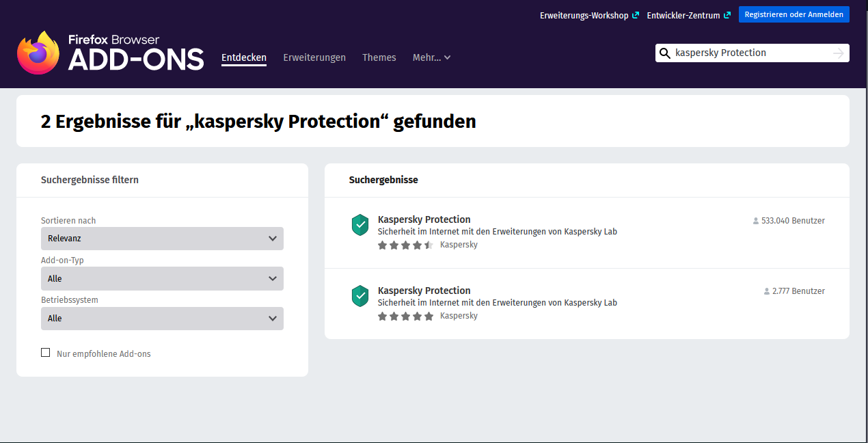Click the external link icon beside Erweiterungs-Workshop
868x443 pixels.
coord(636,15)
